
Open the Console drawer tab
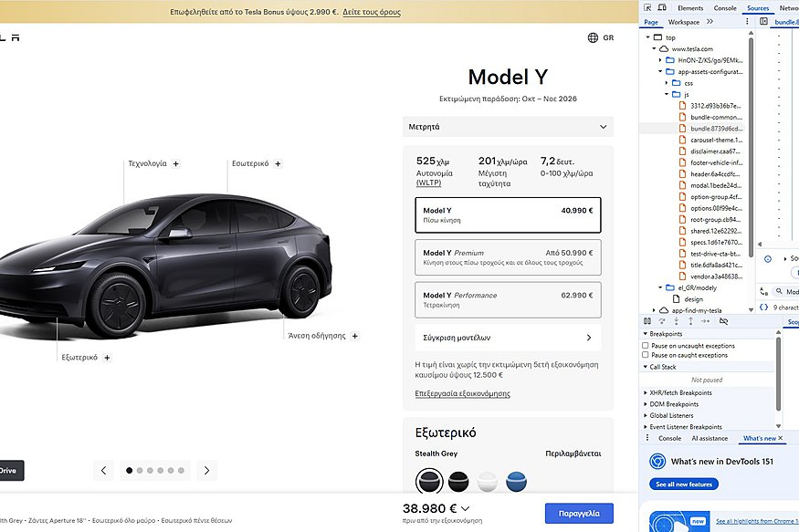tap(669, 438)
